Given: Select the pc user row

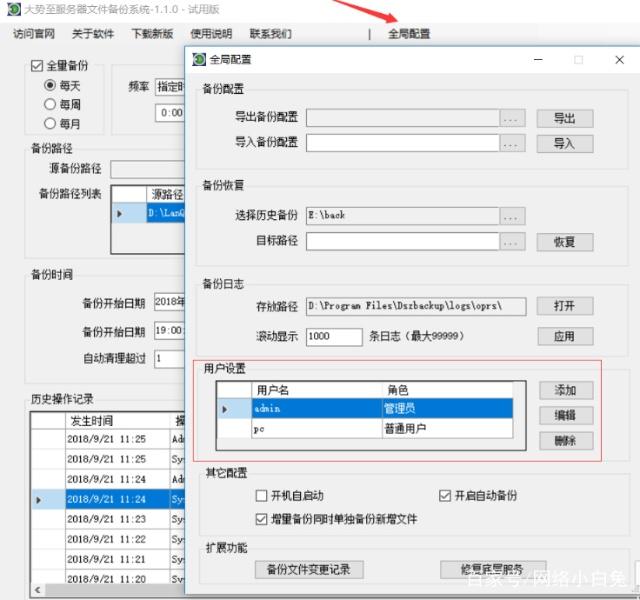Looking at the screenshot, I should tap(364, 429).
